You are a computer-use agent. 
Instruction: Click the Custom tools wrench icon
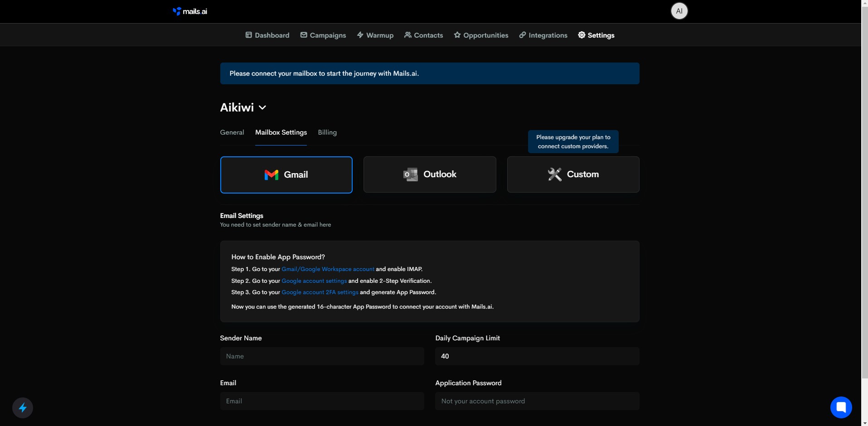click(x=554, y=174)
